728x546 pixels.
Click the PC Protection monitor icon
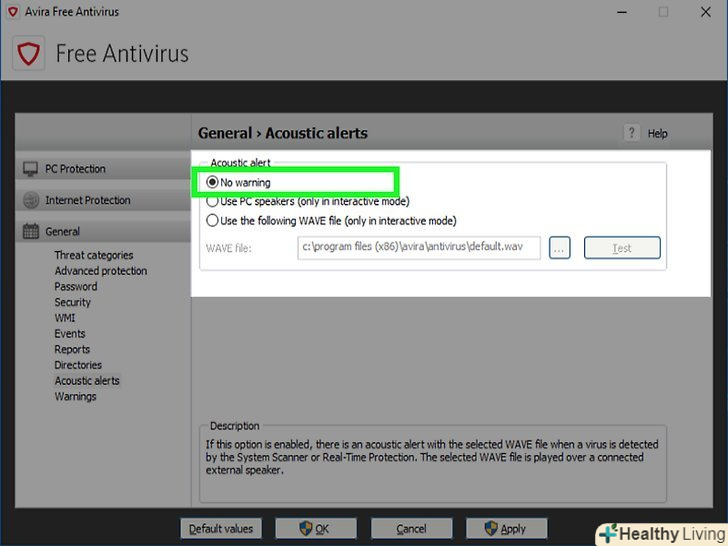tap(31, 169)
